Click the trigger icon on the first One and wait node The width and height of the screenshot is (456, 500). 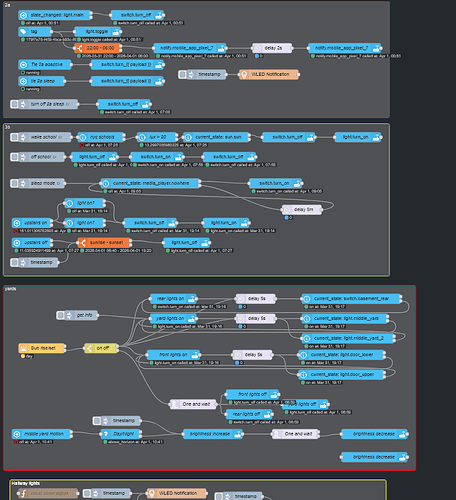click(x=175, y=404)
